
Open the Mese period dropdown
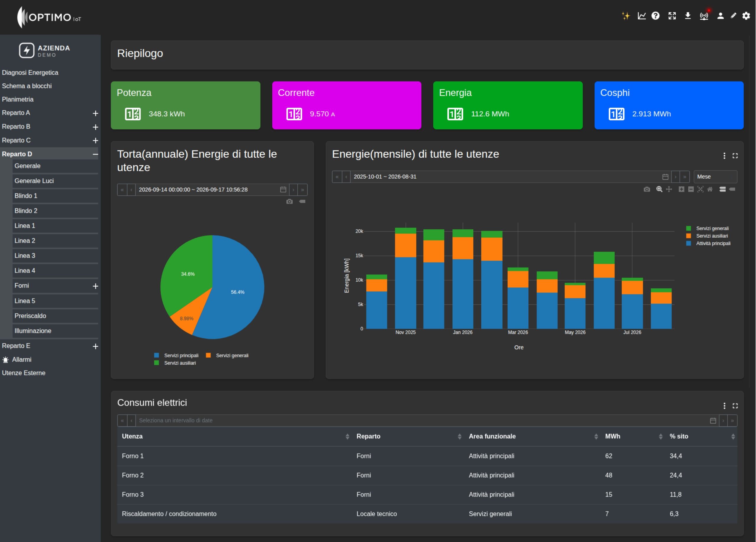click(715, 177)
